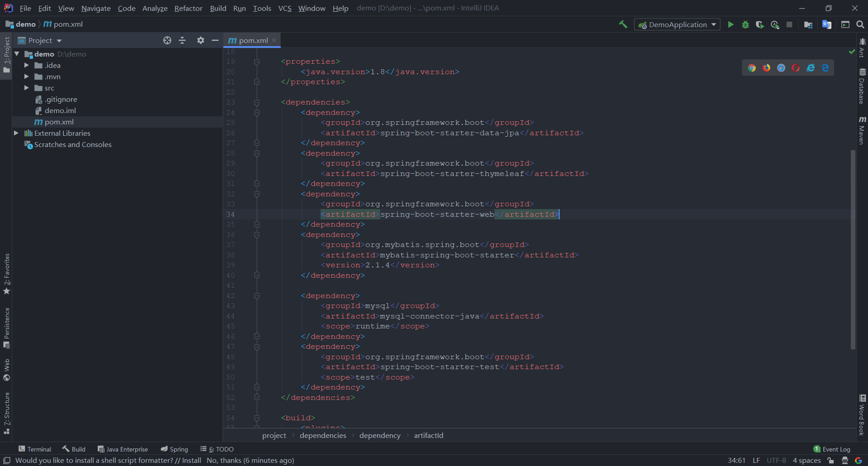
Task: Click dependencies in the breadcrumb bar
Action: pyautogui.click(x=323, y=435)
